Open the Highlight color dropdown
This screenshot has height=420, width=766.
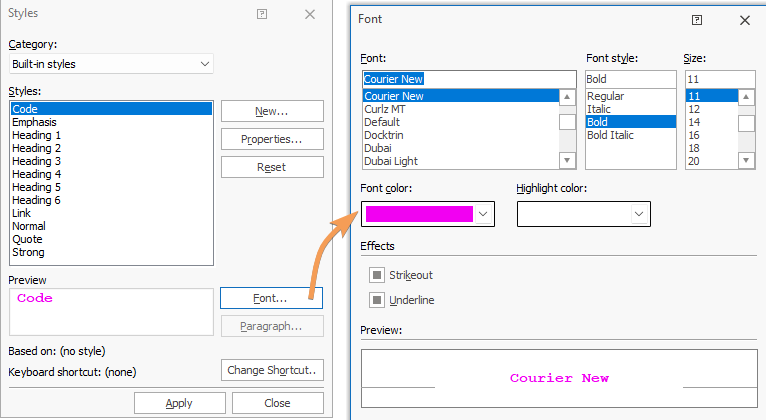pyautogui.click(x=639, y=214)
